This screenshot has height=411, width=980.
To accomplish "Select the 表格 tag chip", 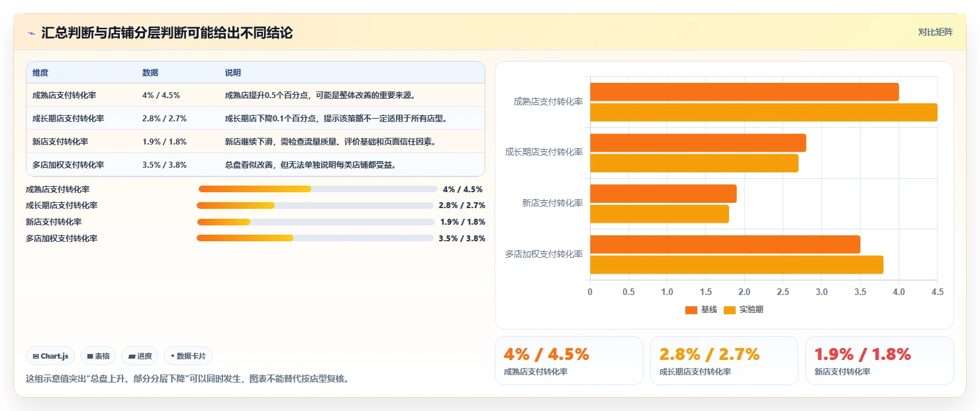I will (x=98, y=356).
